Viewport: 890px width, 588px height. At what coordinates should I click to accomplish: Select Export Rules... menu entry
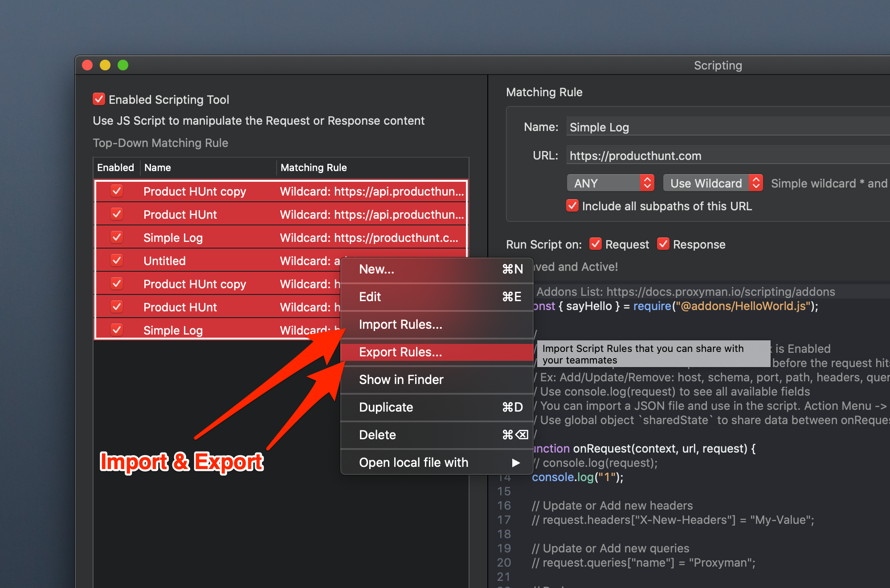pos(400,352)
